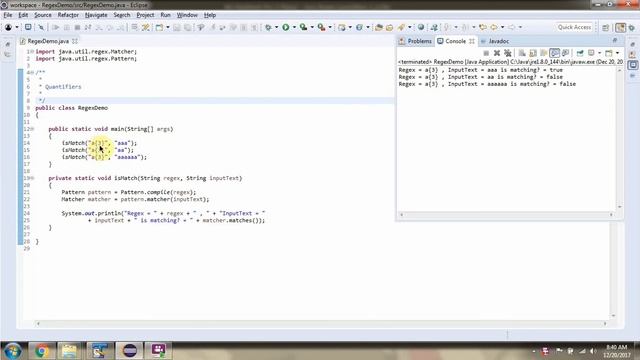Click the Debug bug icon in the main toolbar
The height and width of the screenshot is (360, 640).
[268, 27]
